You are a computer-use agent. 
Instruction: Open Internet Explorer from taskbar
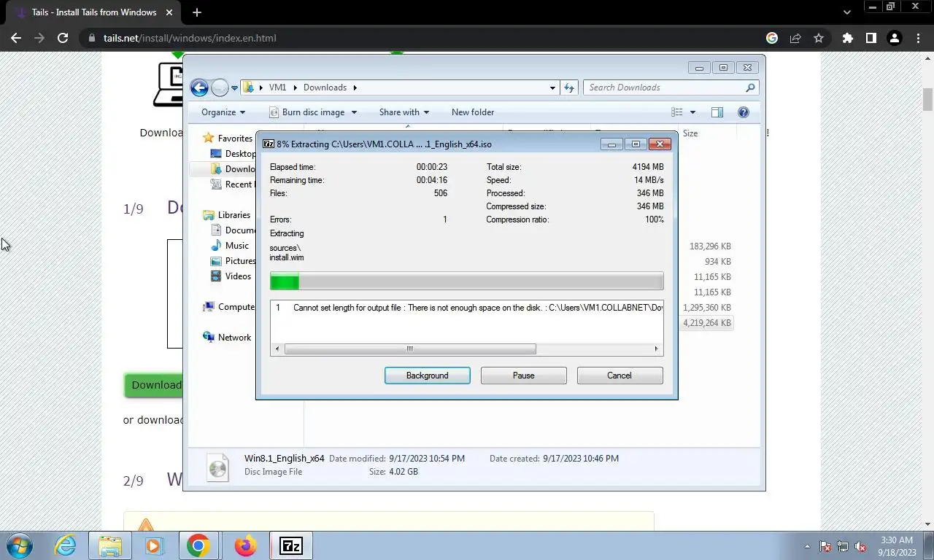[65, 545]
